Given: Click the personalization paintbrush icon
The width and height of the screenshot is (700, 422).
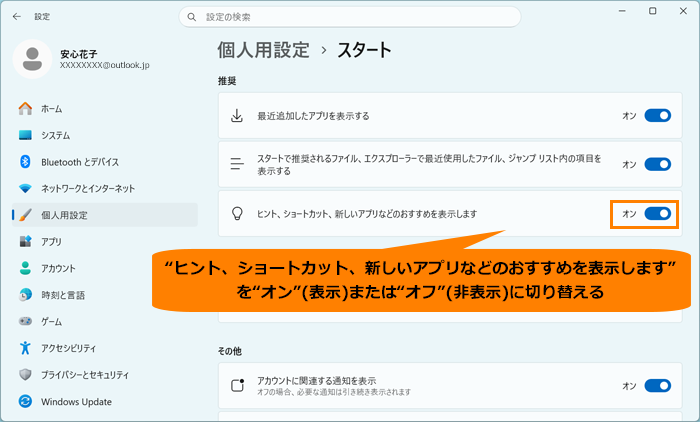Looking at the screenshot, I should click(x=25, y=215).
